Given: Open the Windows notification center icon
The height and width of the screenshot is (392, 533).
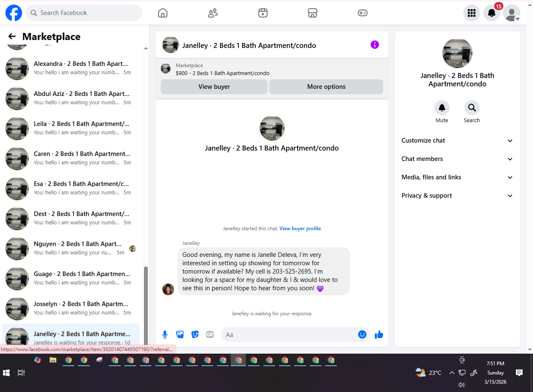Looking at the screenshot, I should pos(519,373).
